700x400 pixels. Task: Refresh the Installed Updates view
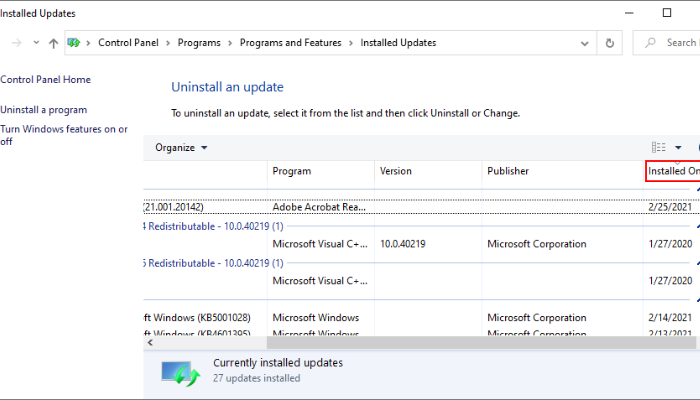609,43
